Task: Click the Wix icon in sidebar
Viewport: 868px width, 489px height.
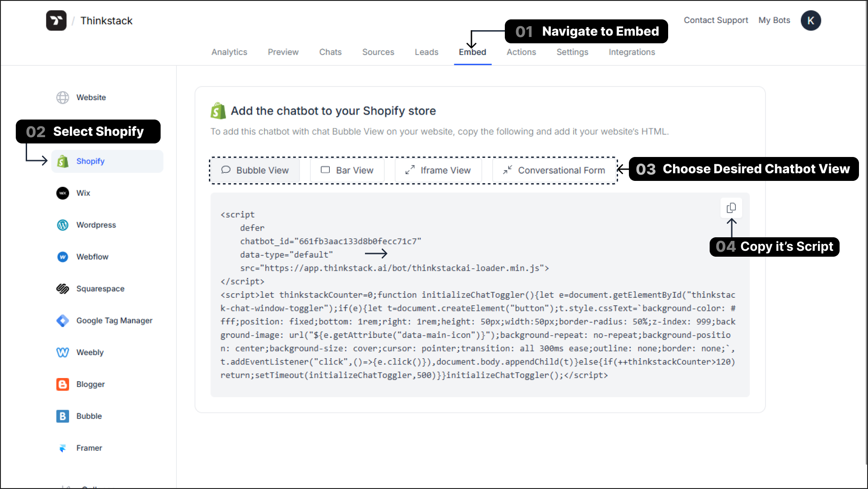Action: (x=63, y=193)
